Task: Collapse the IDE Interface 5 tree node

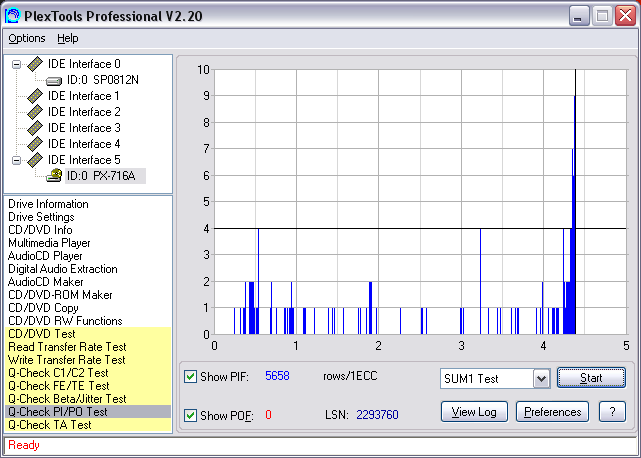Action: 16,160
